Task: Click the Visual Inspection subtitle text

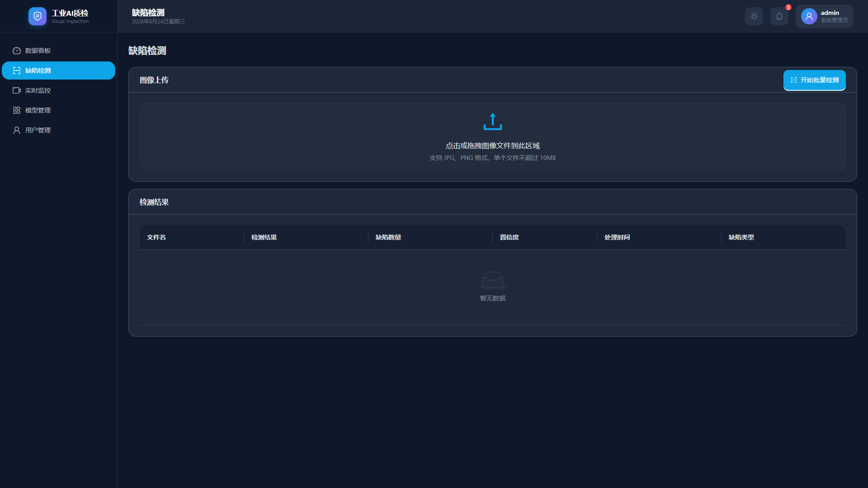Action: (70, 21)
